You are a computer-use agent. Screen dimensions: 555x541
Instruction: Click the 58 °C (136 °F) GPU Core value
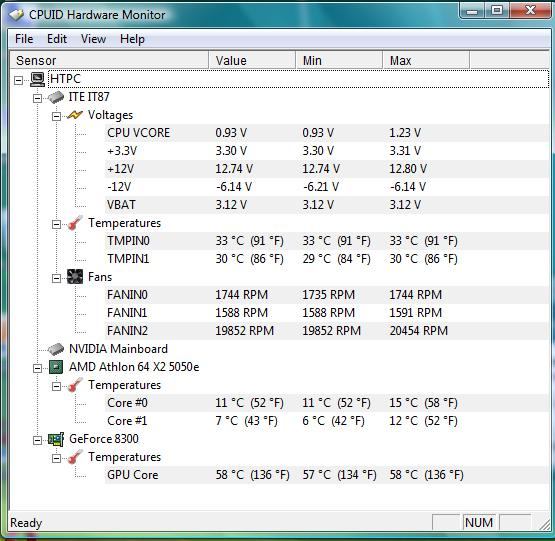click(x=252, y=475)
